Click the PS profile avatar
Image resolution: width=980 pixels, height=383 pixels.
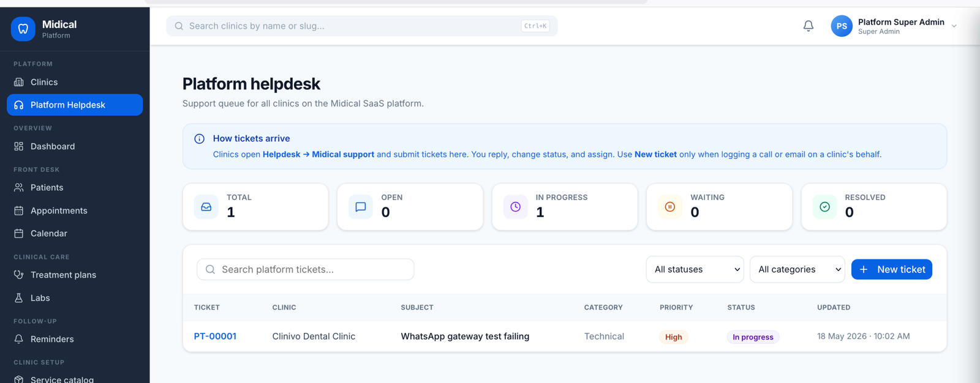(x=842, y=26)
